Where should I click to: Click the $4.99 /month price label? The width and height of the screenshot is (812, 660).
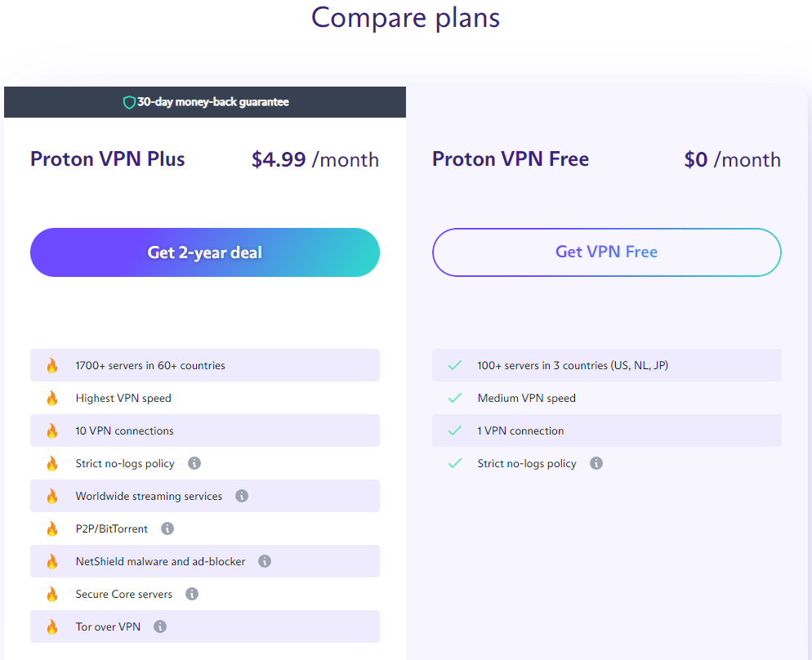click(x=315, y=159)
